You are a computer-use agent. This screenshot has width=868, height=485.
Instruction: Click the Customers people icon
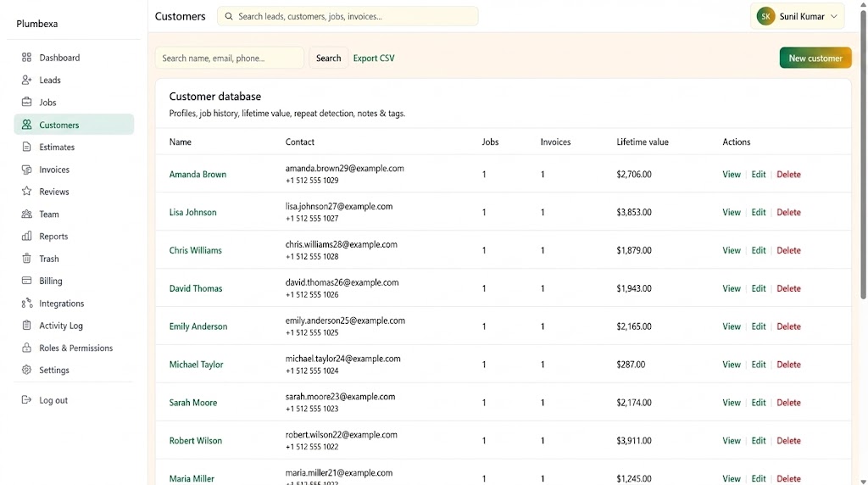[x=26, y=125]
